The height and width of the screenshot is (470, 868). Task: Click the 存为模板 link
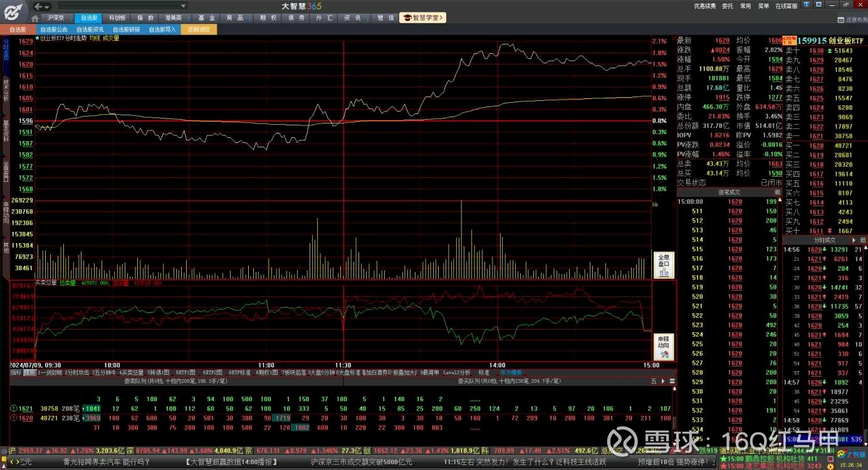pos(510,372)
